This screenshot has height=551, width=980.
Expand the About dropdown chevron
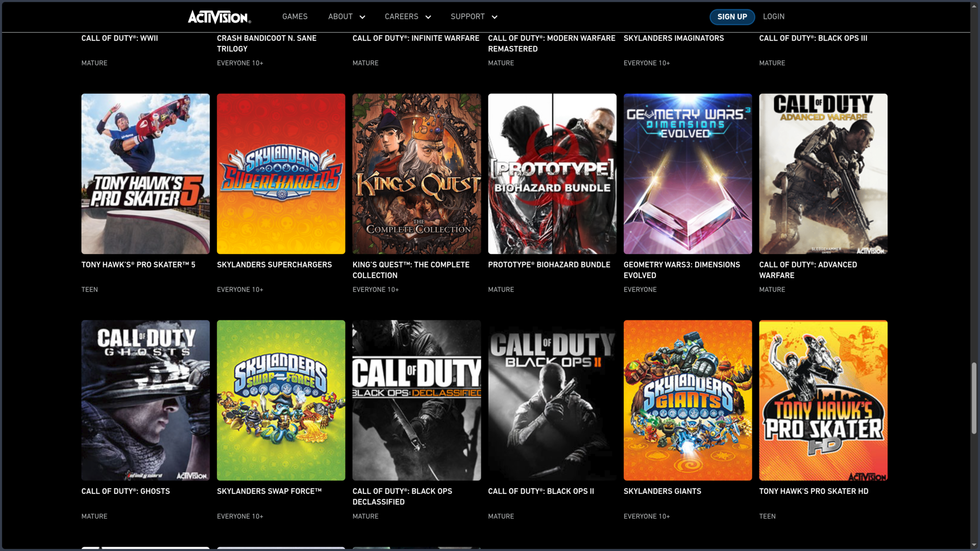tap(362, 17)
